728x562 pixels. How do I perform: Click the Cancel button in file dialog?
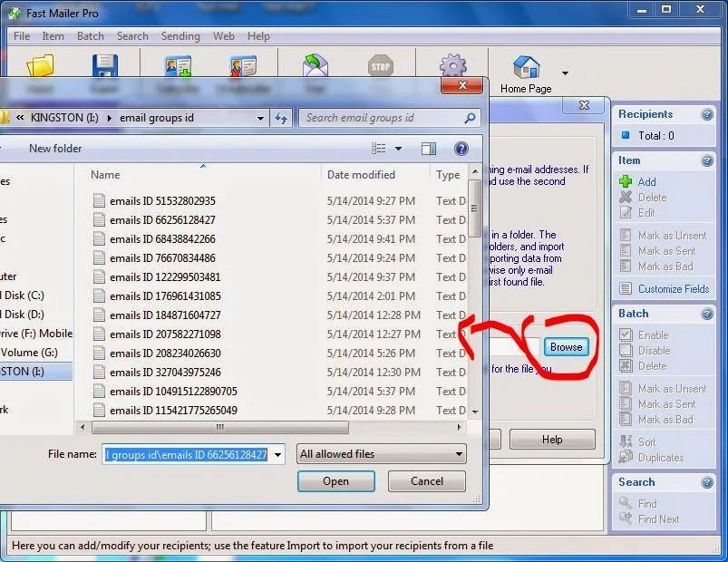coord(427,481)
